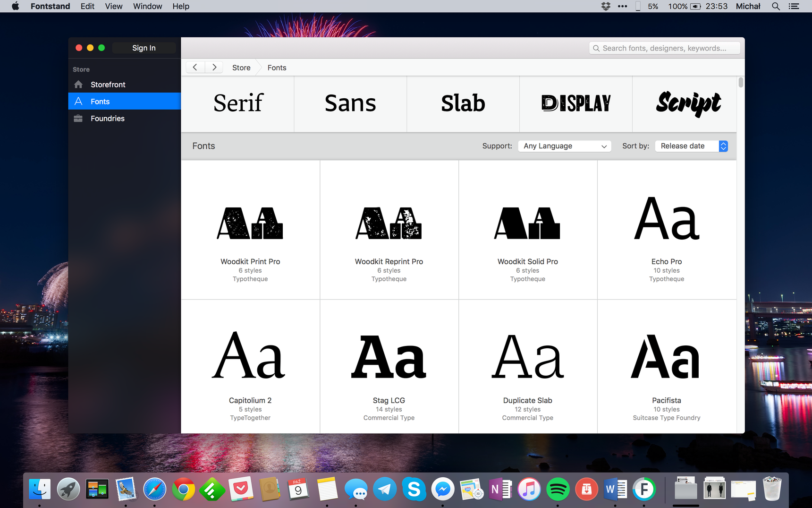Viewport: 812px width, 508px height.
Task: Open the Window menu
Action: [x=147, y=6]
